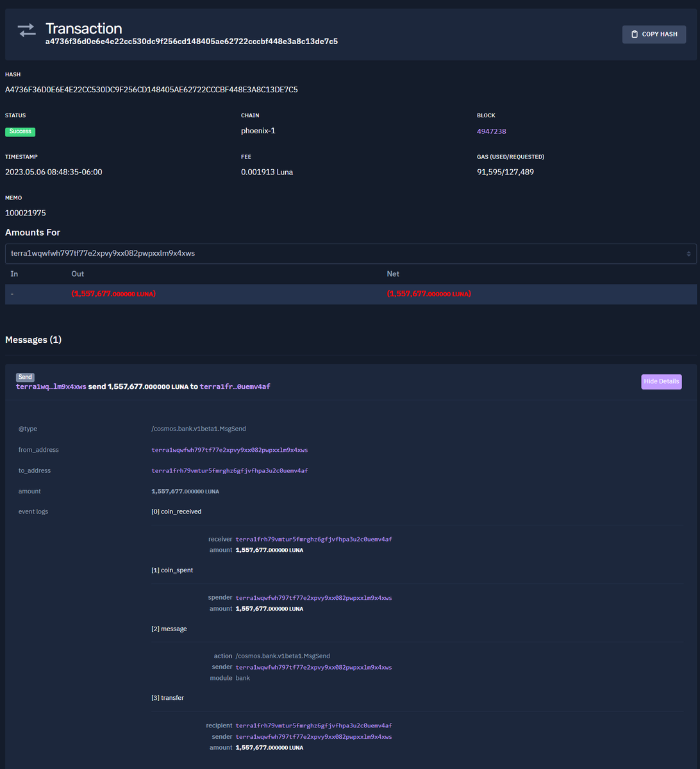Viewport: 700px width, 769px height.
Task: Click the from_address value link
Action: 229,450
